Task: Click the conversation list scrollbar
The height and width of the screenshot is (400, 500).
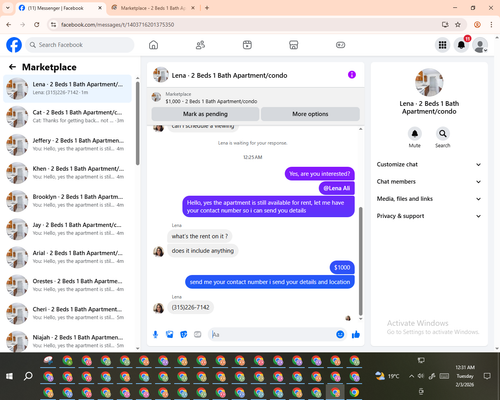Action: (x=137, y=123)
